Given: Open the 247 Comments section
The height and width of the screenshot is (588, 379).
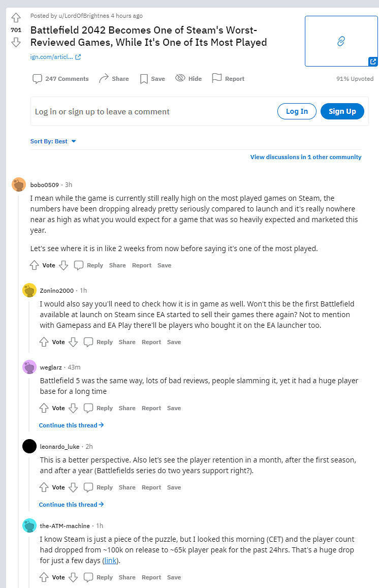Looking at the screenshot, I should [60, 79].
